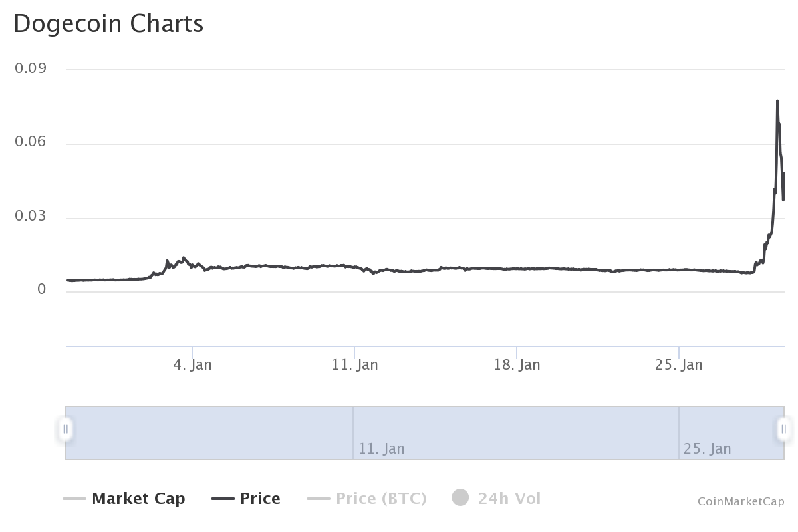Click the 0 y-axis label

click(x=41, y=290)
